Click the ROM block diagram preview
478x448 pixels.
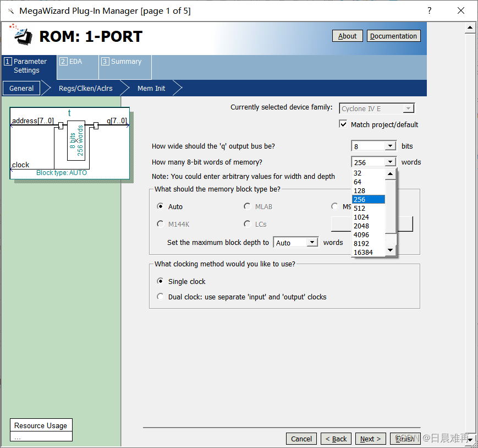pyautogui.click(x=70, y=143)
